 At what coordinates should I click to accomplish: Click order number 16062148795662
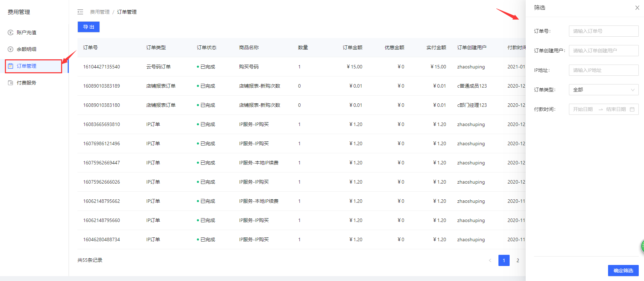pyautogui.click(x=102, y=201)
